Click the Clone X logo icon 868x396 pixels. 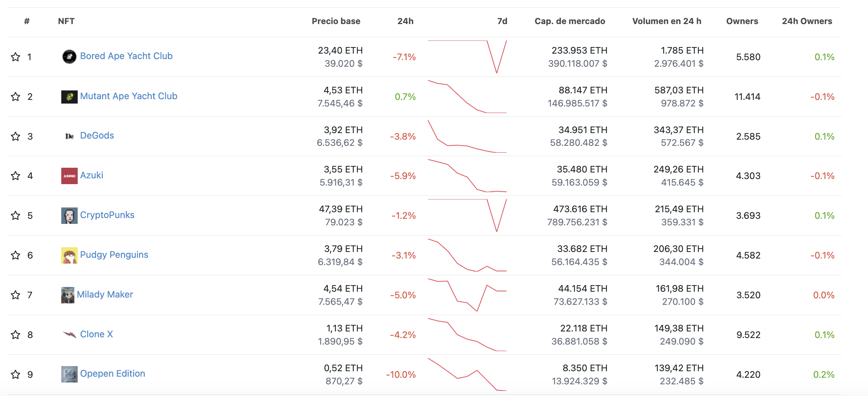pyautogui.click(x=69, y=334)
